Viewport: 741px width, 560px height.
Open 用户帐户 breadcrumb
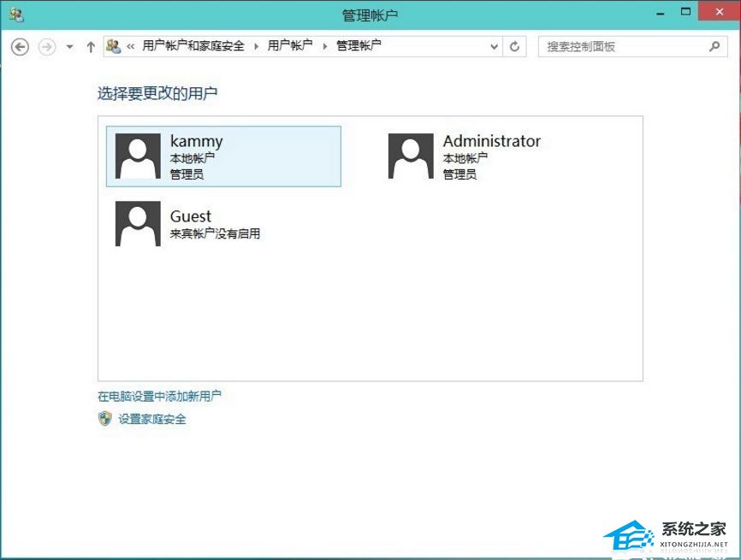coord(290,46)
